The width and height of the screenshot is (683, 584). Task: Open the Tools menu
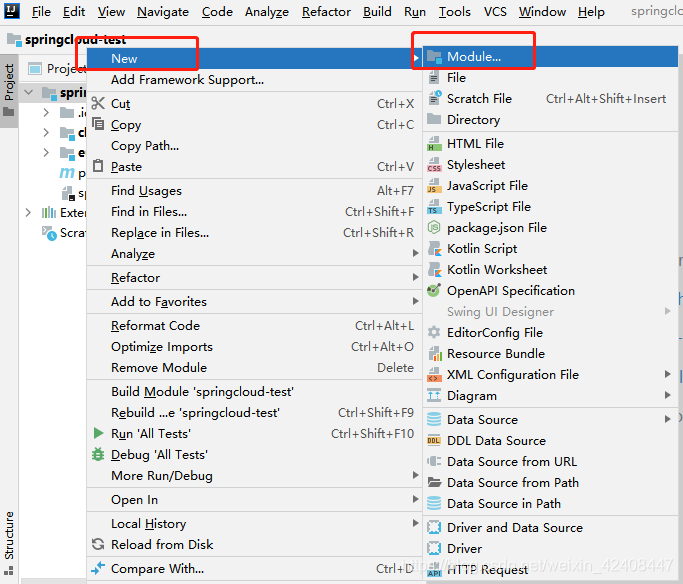click(x=455, y=12)
